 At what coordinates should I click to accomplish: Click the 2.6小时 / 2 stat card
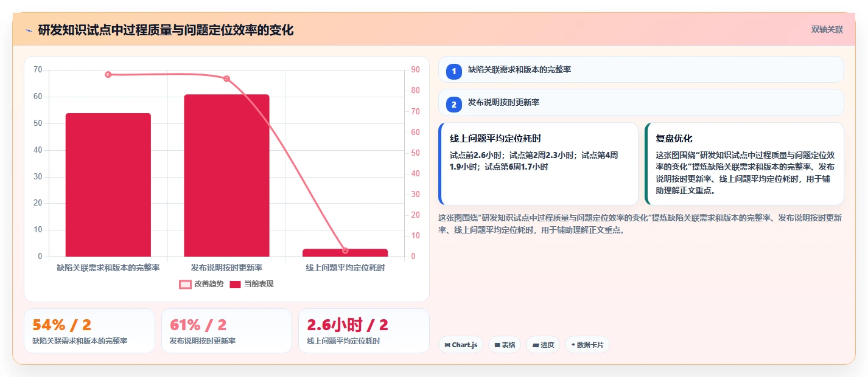(364, 331)
